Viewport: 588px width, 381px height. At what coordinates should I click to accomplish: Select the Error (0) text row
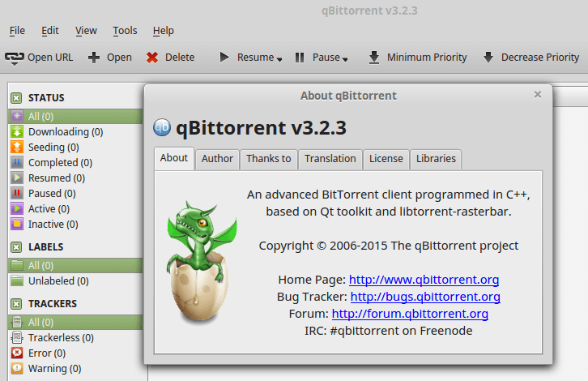coord(47,353)
